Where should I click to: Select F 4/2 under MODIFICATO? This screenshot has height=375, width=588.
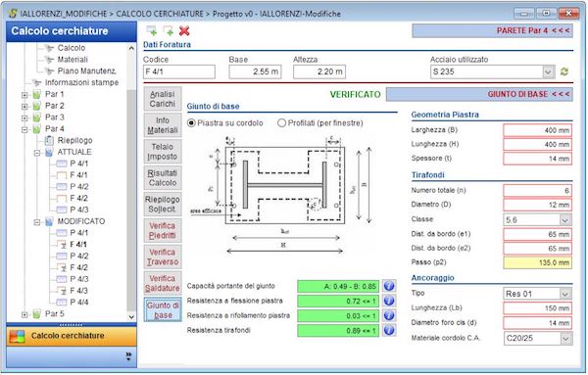(78, 267)
